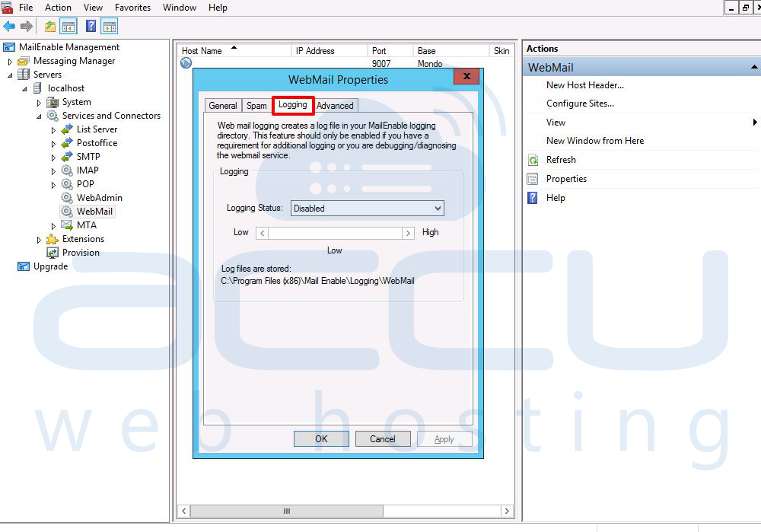This screenshot has height=532, width=761.
Task: Click the Upgrade icon
Action: pyautogui.click(x=24, y=266)
